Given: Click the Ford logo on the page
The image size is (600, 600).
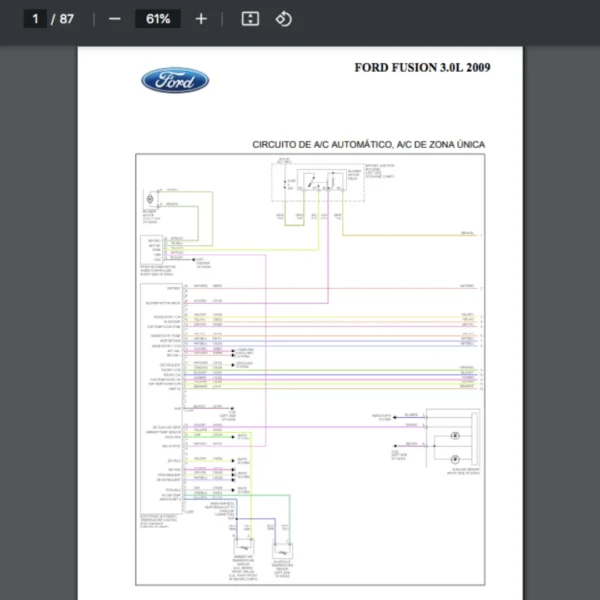Looking at the screenshot, I should click(175, 80).
